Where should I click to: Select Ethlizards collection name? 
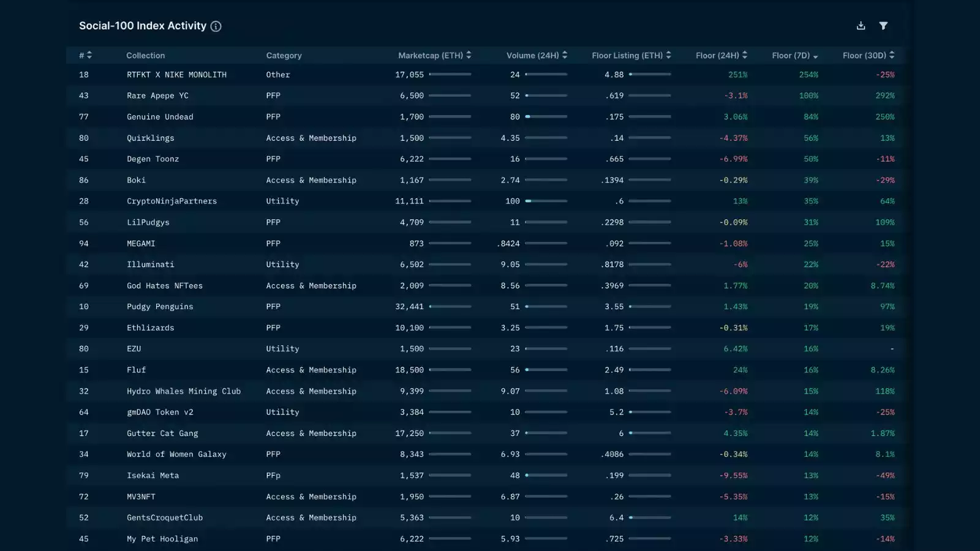point(150,328)
